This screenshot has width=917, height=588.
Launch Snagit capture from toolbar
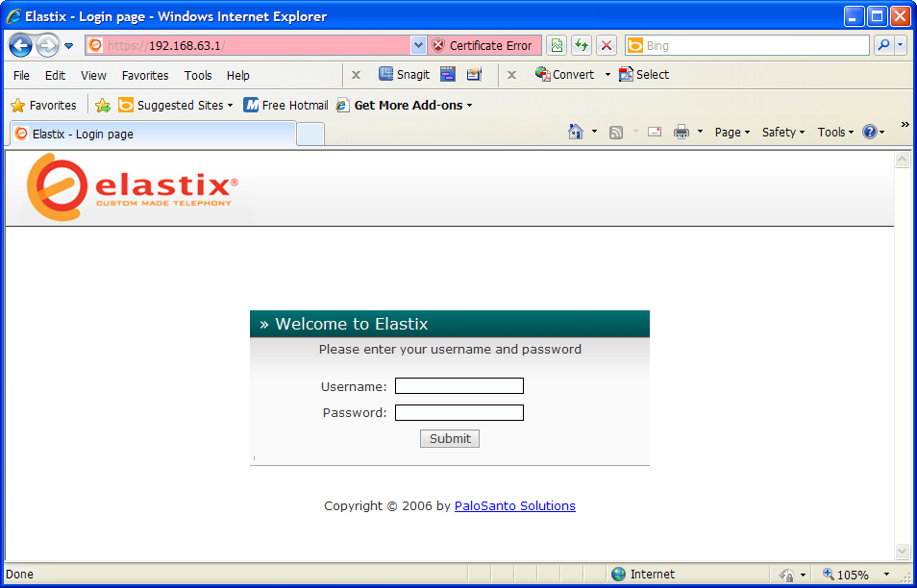pos(404,74)
